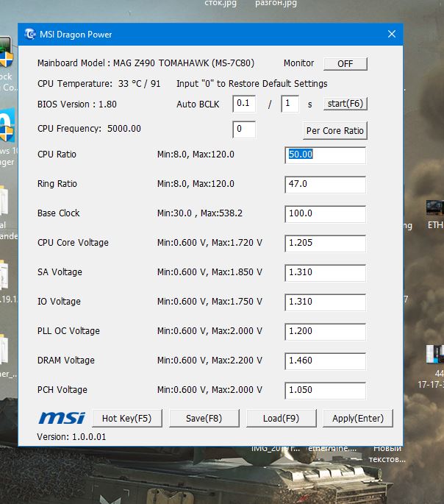
Task: Click the DRAM Voltage field 1.460
Action: click(325, 361)
